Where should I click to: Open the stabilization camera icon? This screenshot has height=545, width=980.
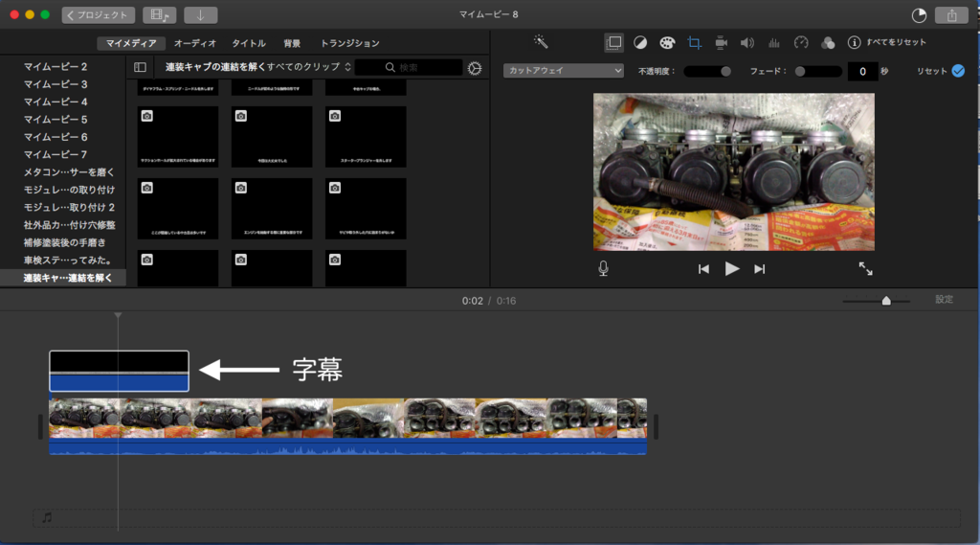tap(721, 42)
